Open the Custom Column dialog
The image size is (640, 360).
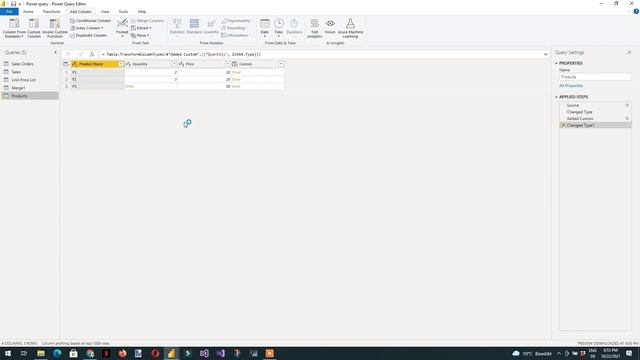point(34,28)
